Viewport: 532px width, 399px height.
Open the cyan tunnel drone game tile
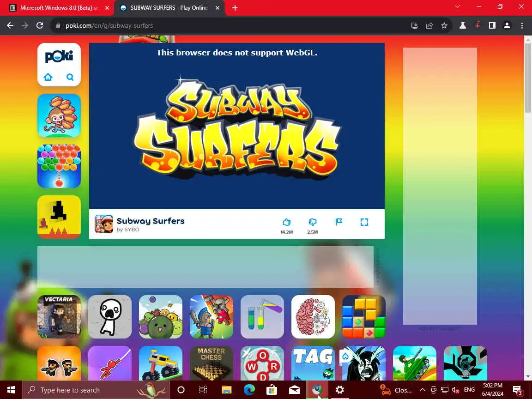coord(465,363)
